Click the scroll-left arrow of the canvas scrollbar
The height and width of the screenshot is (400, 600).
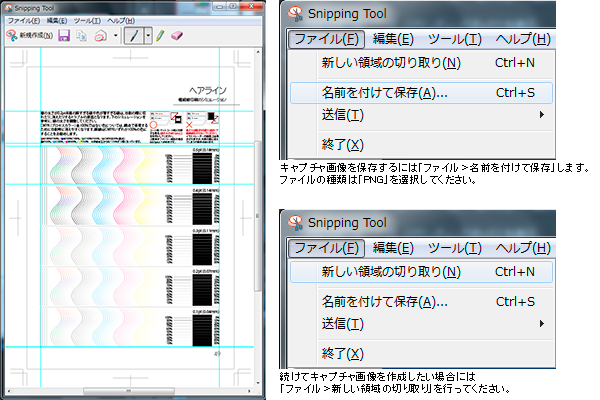tap(9, 391)
